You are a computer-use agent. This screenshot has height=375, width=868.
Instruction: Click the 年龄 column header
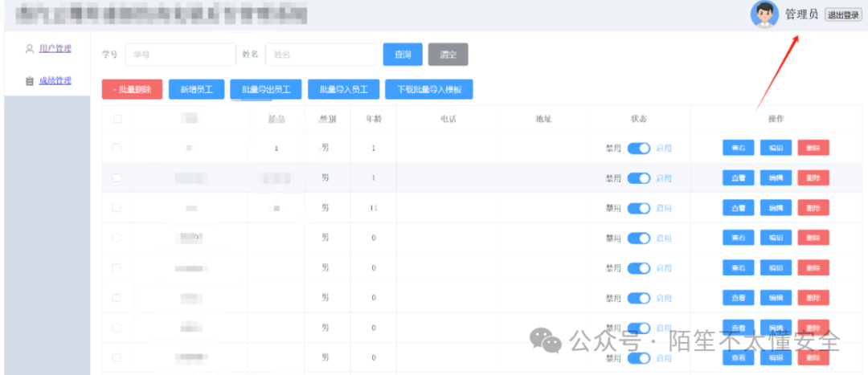[374, 119]
